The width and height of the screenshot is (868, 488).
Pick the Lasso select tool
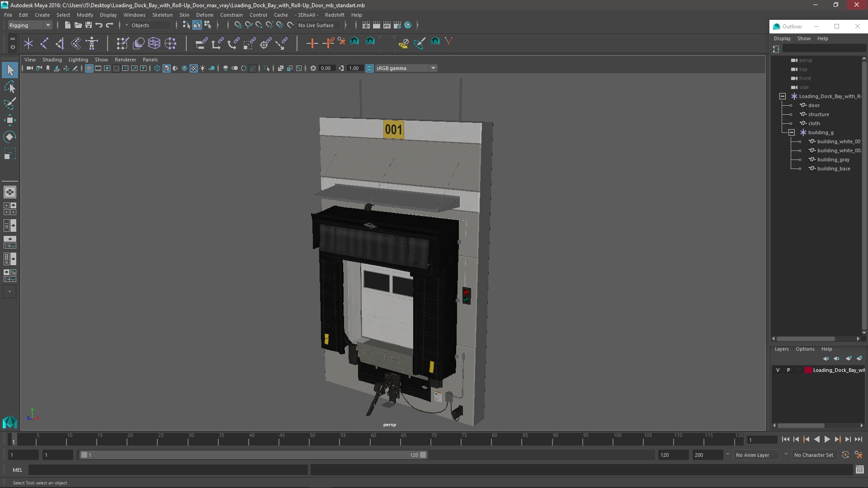click(9, 87)
